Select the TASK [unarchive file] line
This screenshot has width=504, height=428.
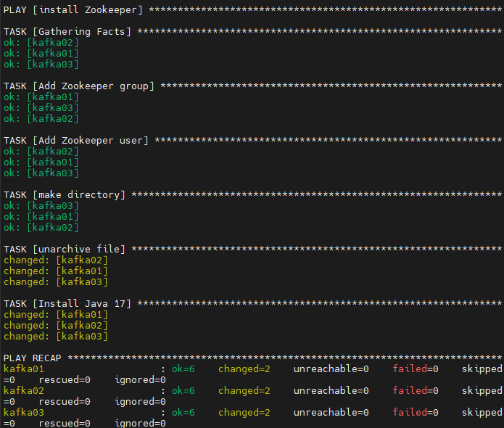(252, 249)
